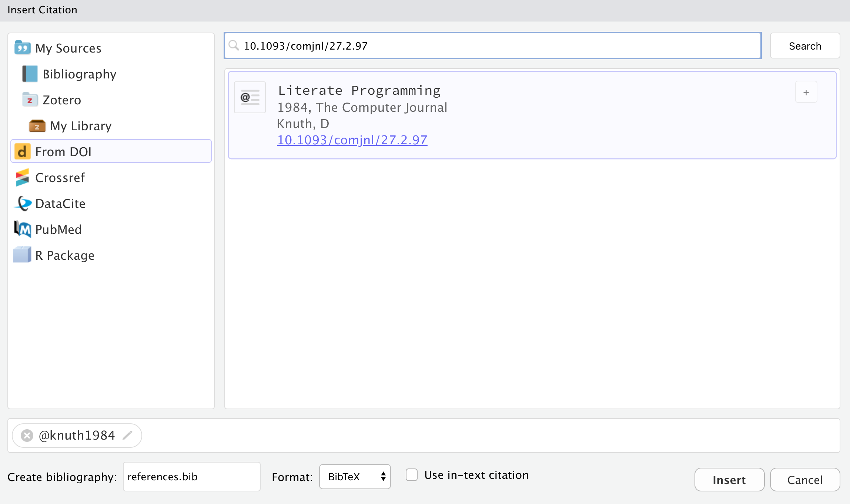Add the Literate Programming citation with plus
The width and height of the screenshot is (850, 504).
[806, 92]
